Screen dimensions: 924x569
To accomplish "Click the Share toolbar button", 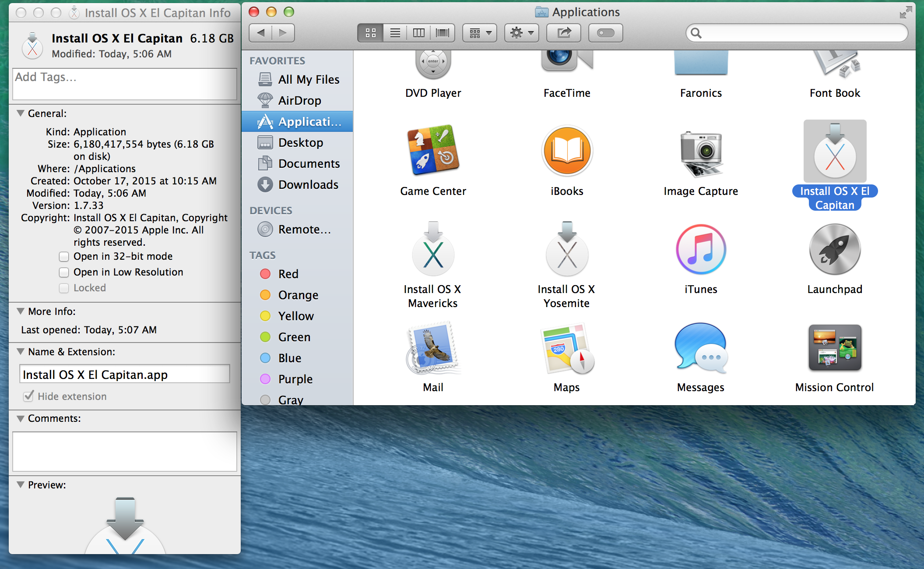I will tap(564, 33).
